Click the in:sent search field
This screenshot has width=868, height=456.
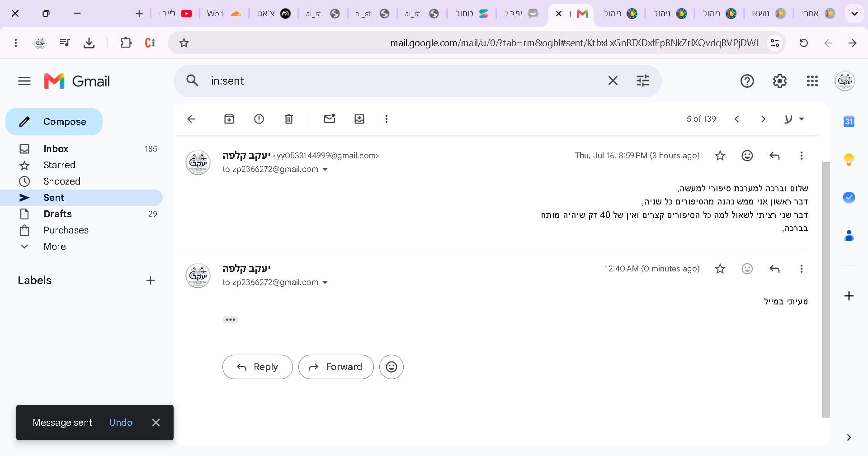[402, 81]
